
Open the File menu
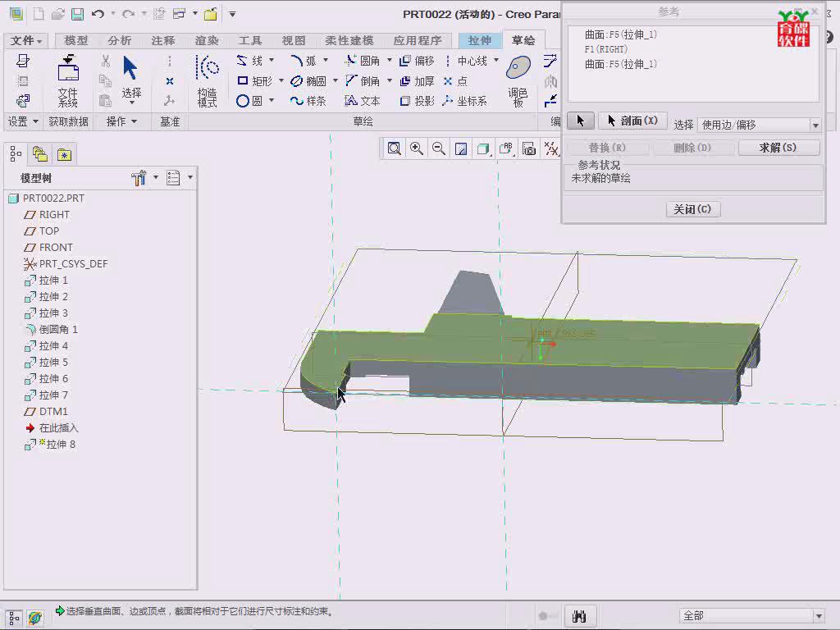(26, 40)
